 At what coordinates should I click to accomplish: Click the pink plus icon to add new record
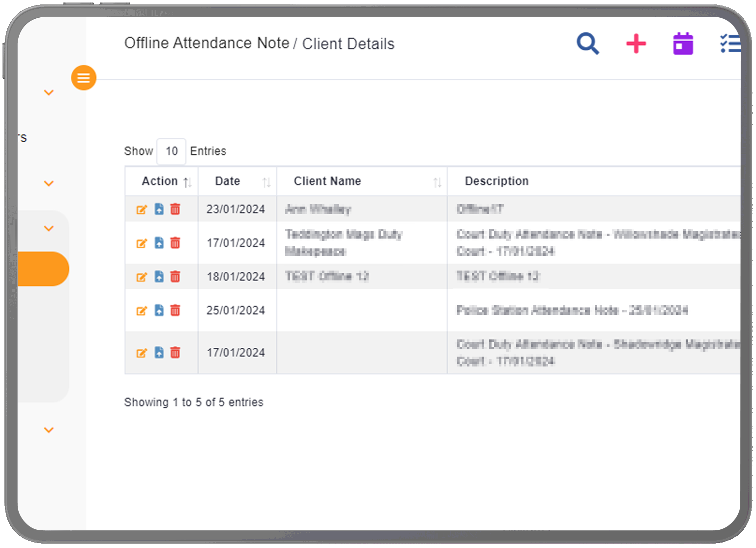click(636, 44)
